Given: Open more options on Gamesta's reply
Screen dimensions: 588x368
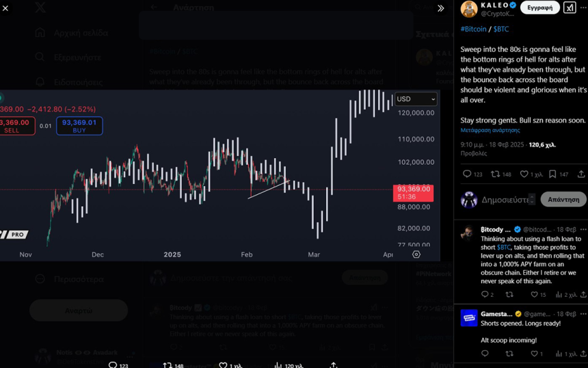Looking at the screenshot, I should click(x=583, y=314).
